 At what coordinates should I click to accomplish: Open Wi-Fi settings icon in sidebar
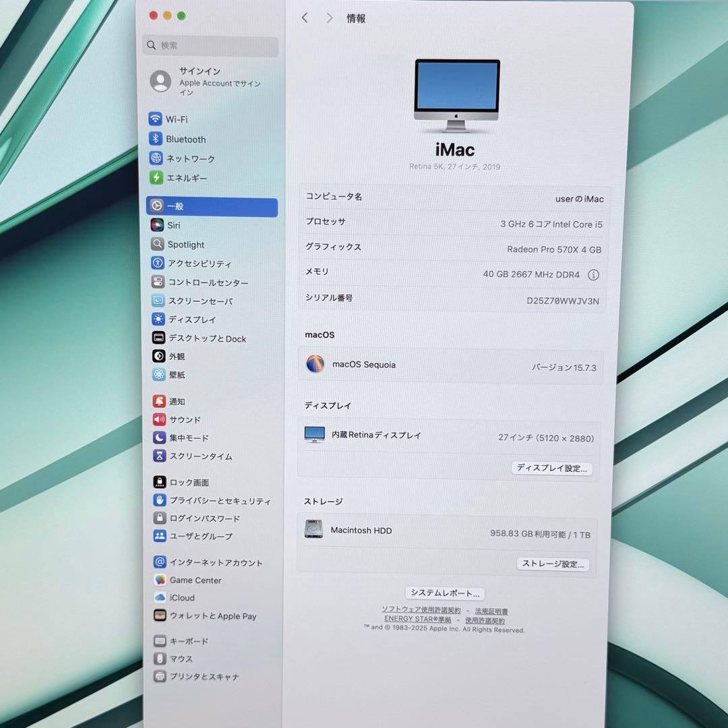tap(155, 119)
